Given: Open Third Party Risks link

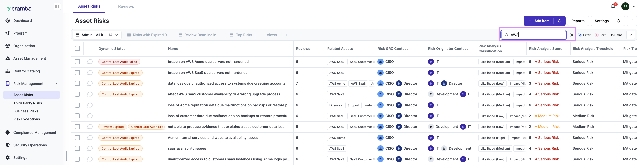Looking at the screenshot, I should [28, 103].
